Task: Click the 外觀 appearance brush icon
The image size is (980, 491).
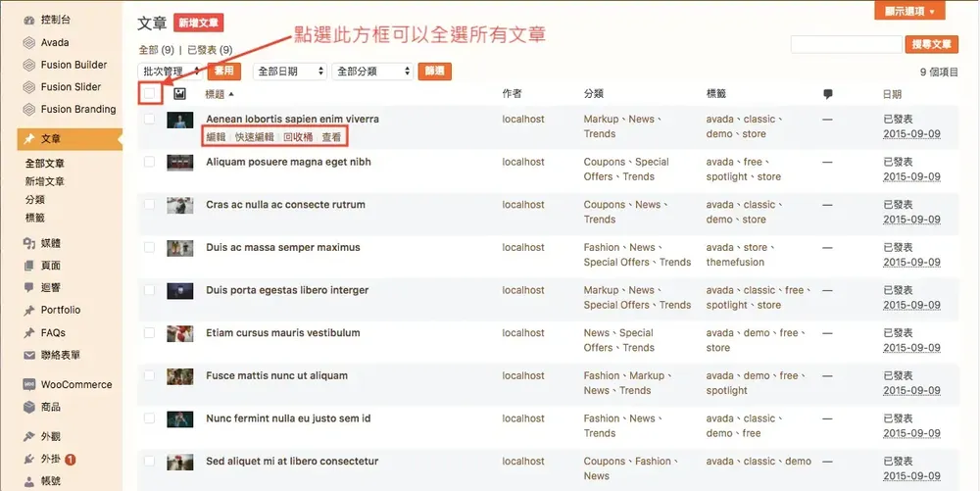Action: coord(28,437)
